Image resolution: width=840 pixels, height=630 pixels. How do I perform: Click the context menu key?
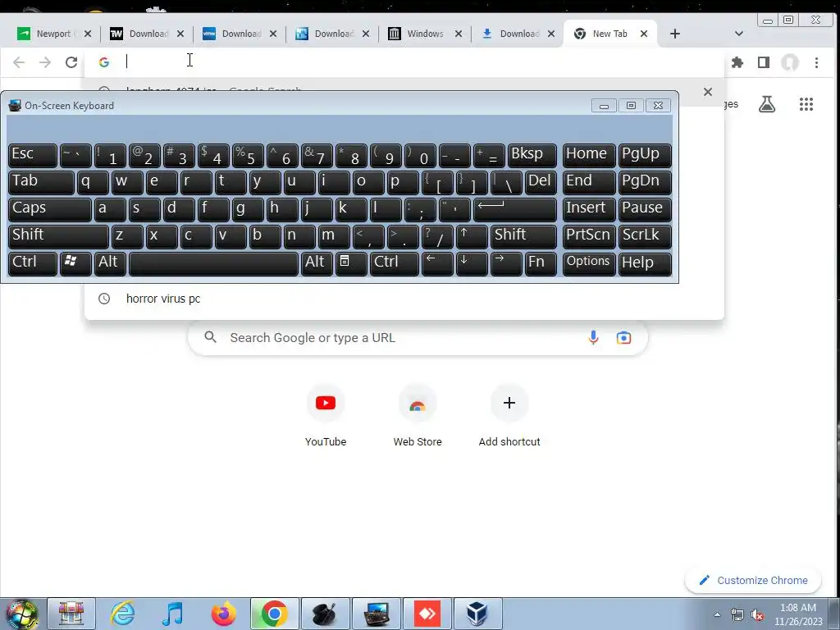point(351,263)
